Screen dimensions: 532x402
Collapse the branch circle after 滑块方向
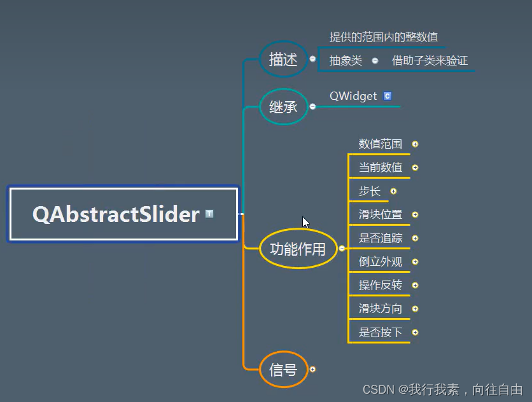coord(415,308)
